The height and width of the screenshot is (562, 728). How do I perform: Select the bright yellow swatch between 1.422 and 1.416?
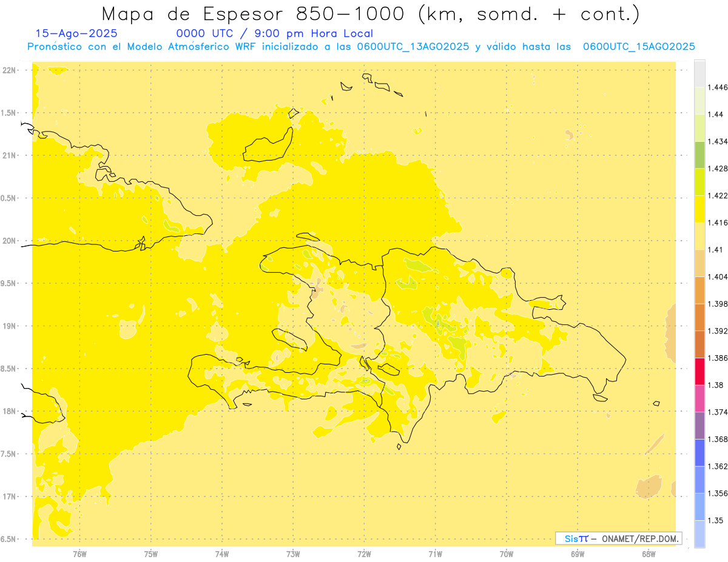click(x=699, y=209)
